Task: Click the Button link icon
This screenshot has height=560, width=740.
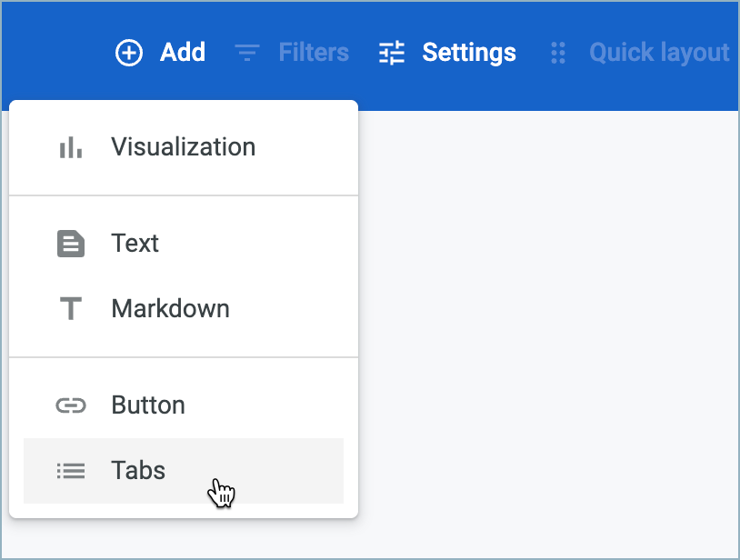Action: coord(71,405)
